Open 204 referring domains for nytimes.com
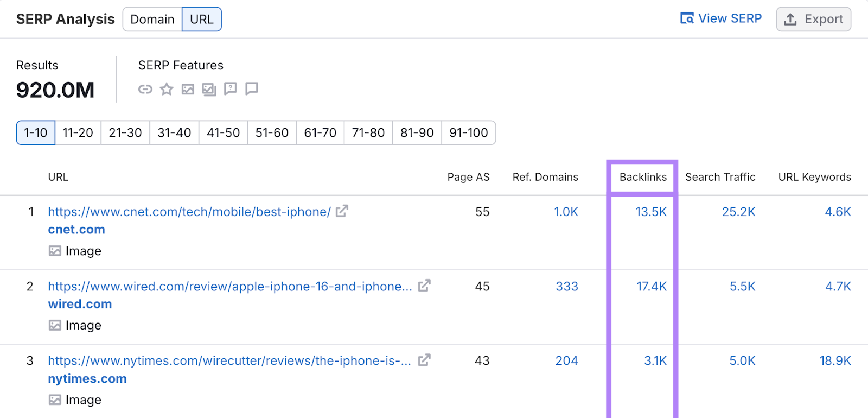 point(567,360)
